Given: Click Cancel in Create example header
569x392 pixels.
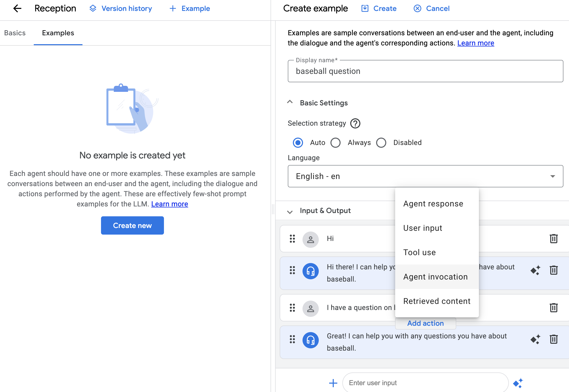Looking at the screenshot, I should click(x=432, y=8).
